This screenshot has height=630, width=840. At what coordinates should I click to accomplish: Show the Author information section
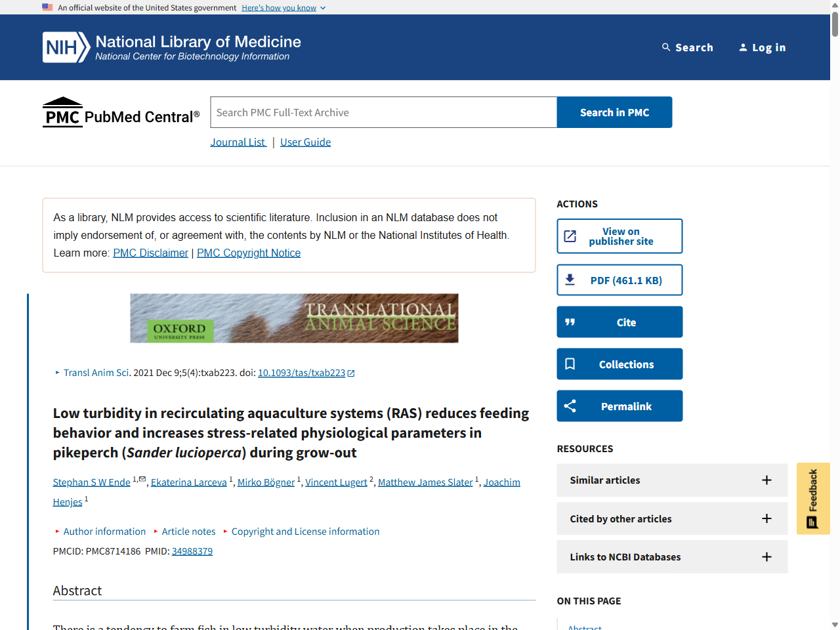[104, 531]
